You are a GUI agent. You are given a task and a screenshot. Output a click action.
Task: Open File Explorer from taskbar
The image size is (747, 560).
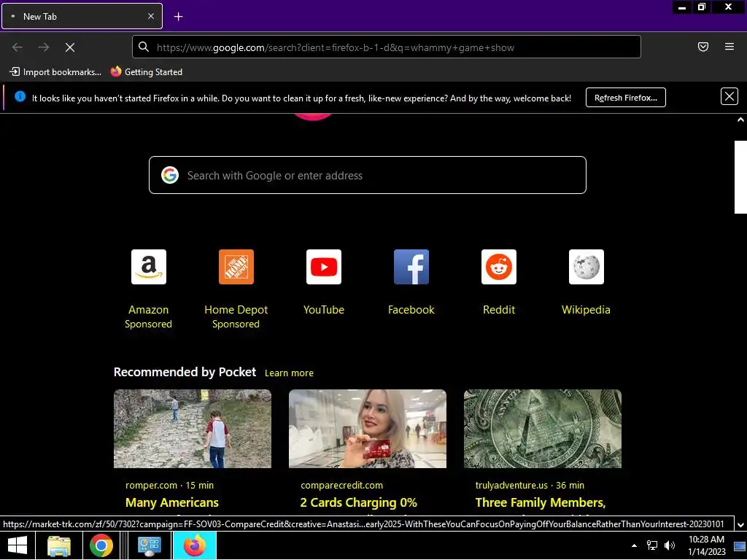click(59, 545)
